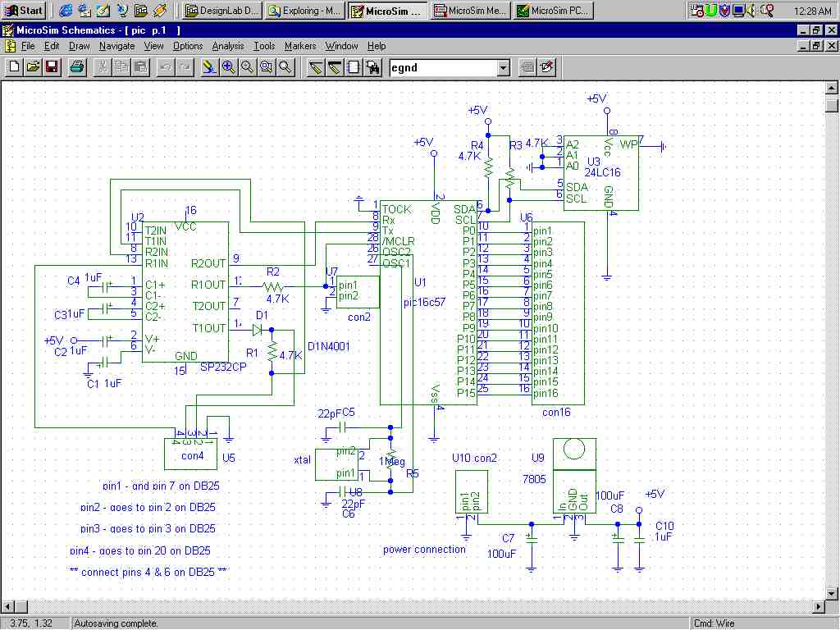
Task: Select the 'power connection' text note
Action: [x=424, y=550]
